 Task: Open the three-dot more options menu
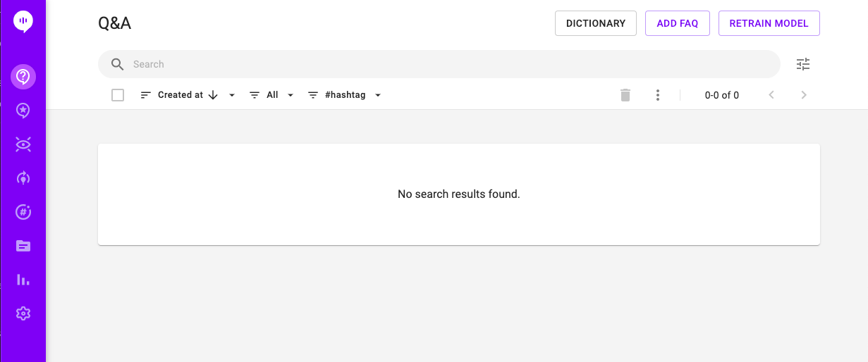[x=657, y=95]
